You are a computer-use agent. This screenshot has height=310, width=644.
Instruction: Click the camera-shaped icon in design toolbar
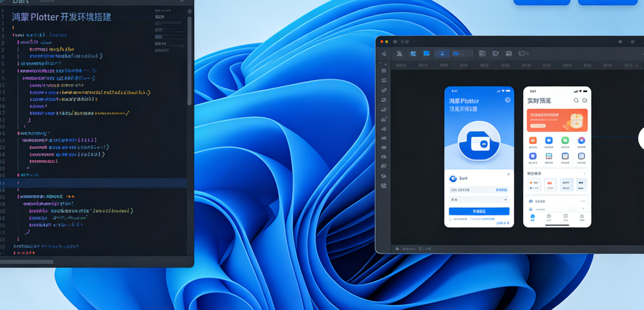coord(509,54)
